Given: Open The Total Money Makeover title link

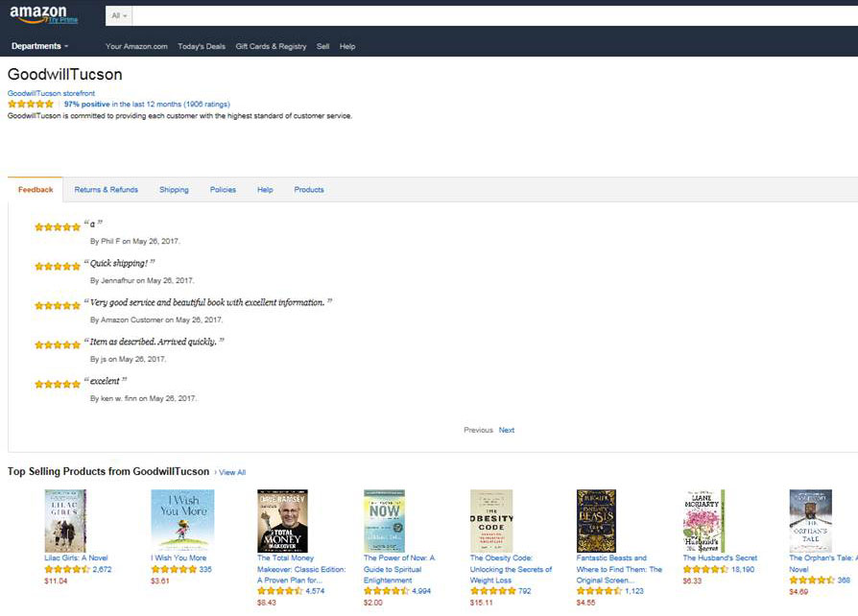Looking at the screenshot, I should pyautogui.click(x=301, y=569).
